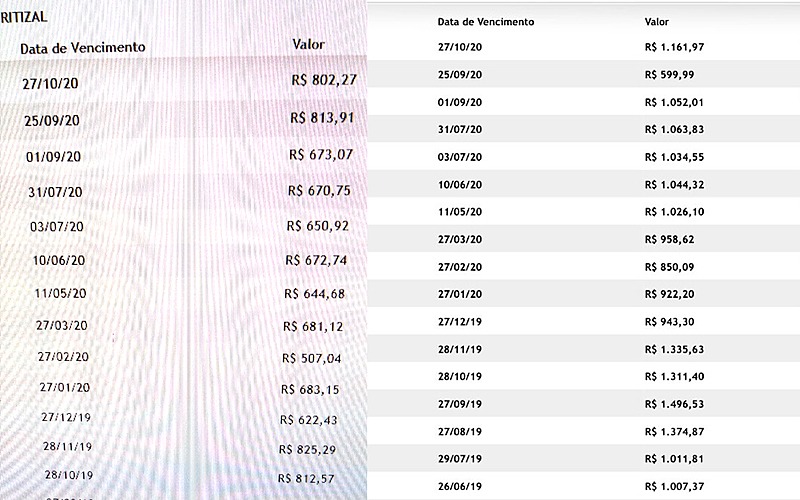Select the 27/08/19 due date row
This screenshot has width=800, height=500.
tap(584, 432)
